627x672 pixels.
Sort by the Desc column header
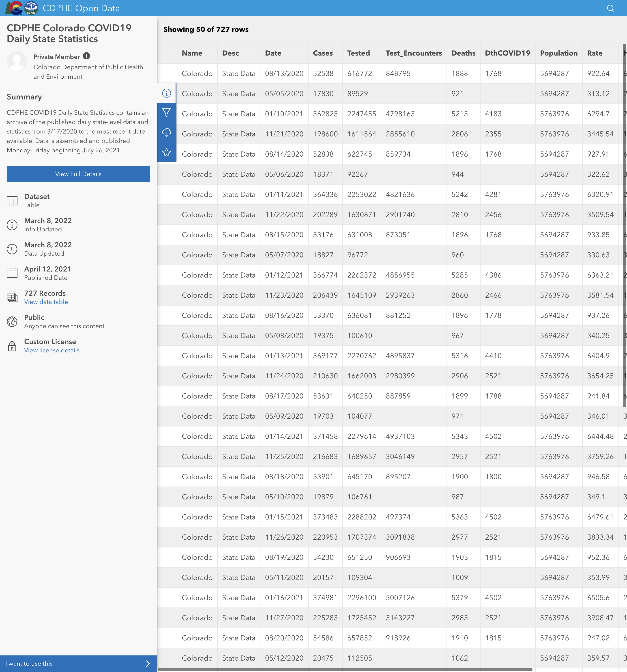click(230, 53)
